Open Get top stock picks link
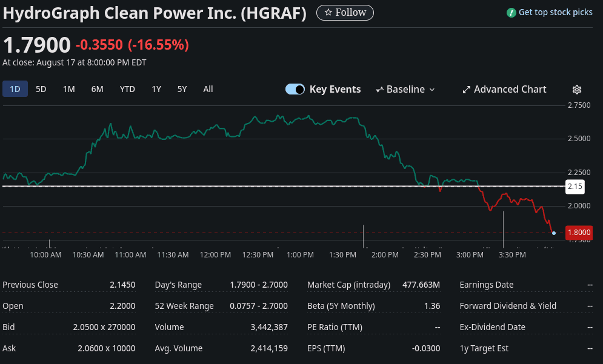The image size is (603, 364). click(555, 13)
